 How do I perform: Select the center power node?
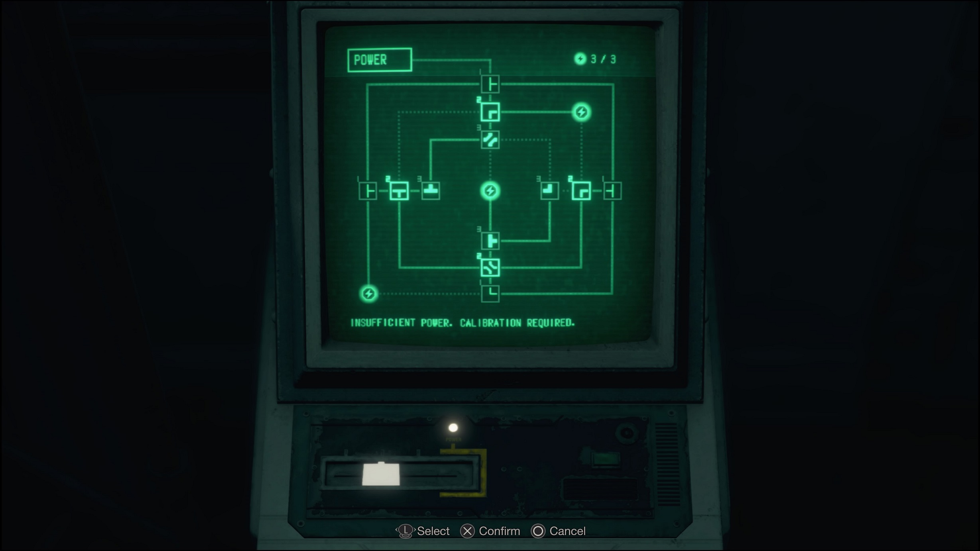pyautogui.click(x=490, y=190)
